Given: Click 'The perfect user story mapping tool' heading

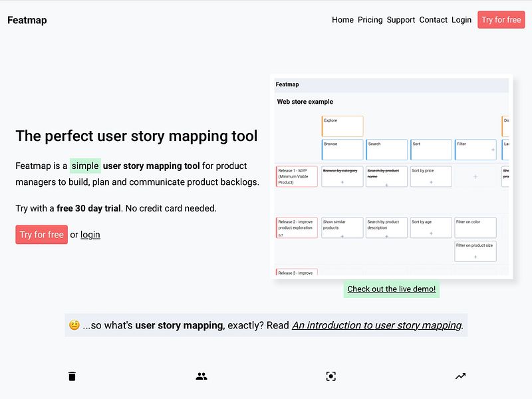Looking at the screenshot, I should click(x=136, y=136).
